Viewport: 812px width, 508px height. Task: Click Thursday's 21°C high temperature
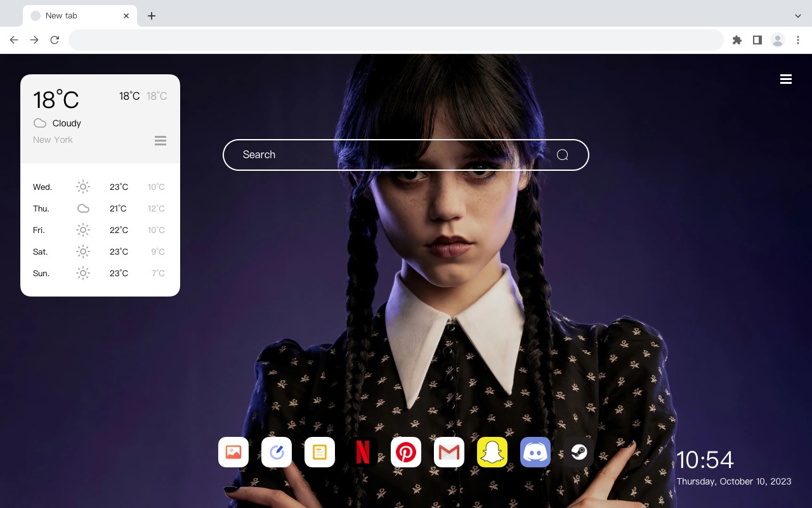coord(119,208)
